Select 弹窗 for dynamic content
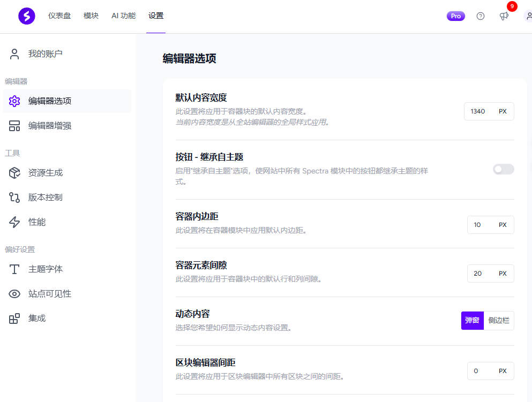The image size is (532, 402). 473,320
